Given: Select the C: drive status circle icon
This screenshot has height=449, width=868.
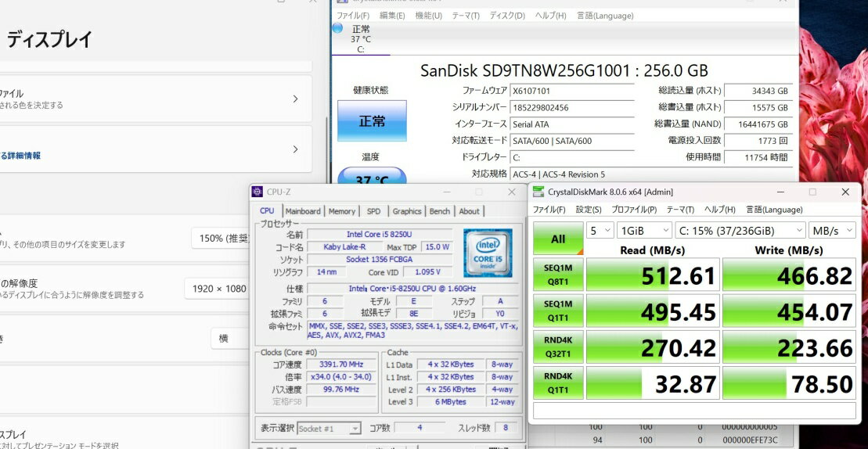Looking at the screenshot, I should pyautogui.click(x=337, y=28).
